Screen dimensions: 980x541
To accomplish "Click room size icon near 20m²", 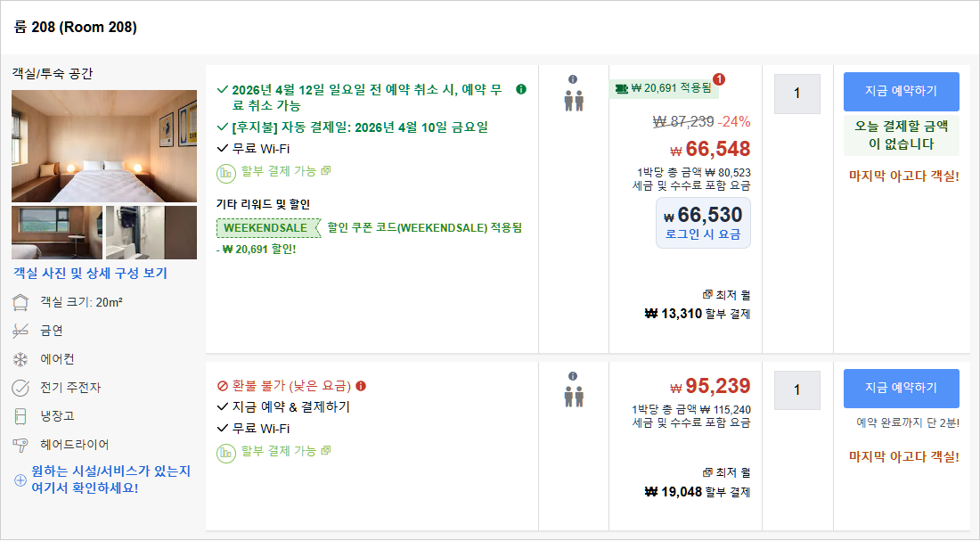I will [20, 302].
